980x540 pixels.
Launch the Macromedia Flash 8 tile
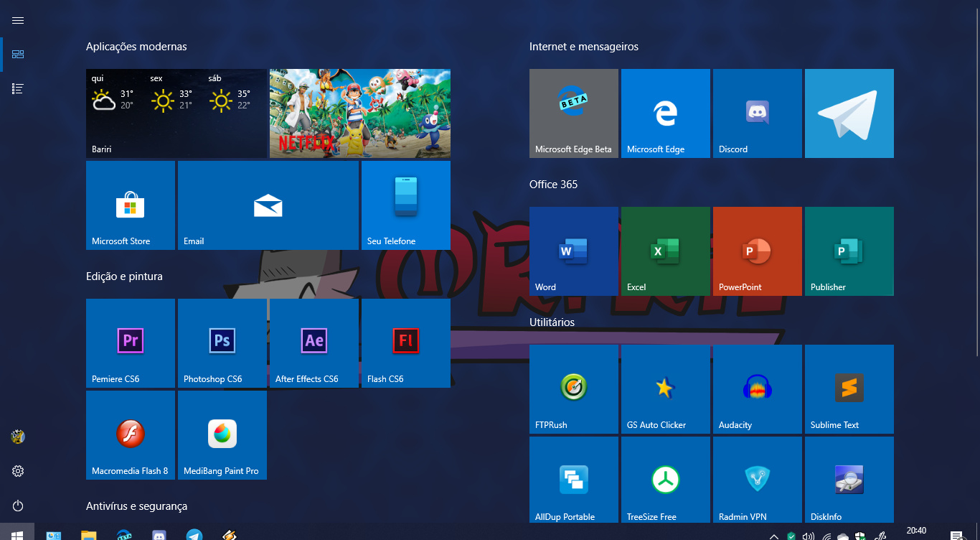click(131, 435)
